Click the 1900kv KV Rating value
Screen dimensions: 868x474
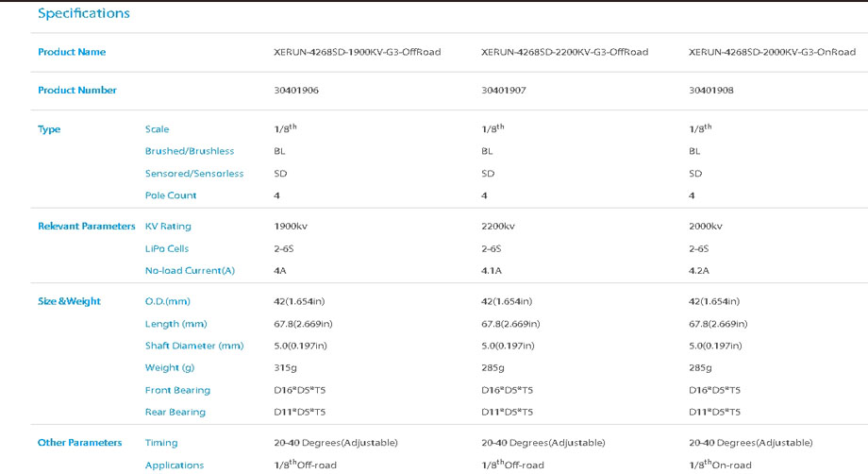[291, 227]
